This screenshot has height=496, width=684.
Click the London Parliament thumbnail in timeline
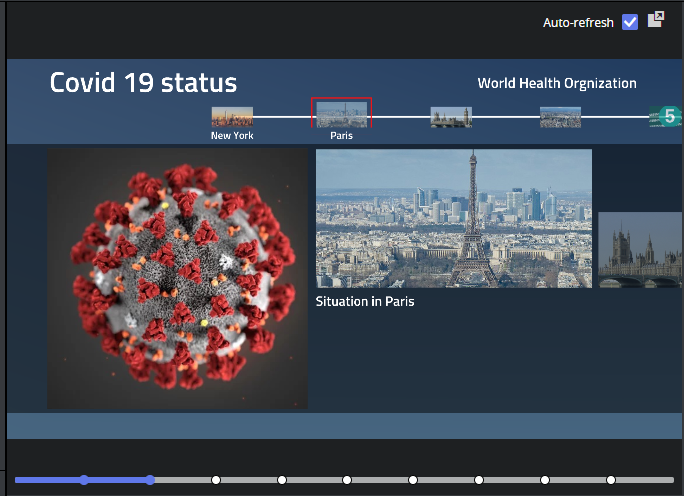point(451,117)
